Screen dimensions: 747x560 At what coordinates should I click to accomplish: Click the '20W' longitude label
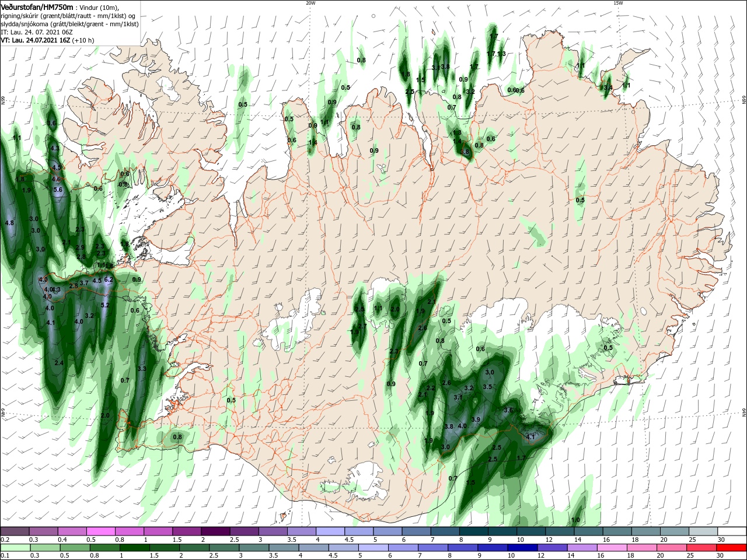pos(310,3)
